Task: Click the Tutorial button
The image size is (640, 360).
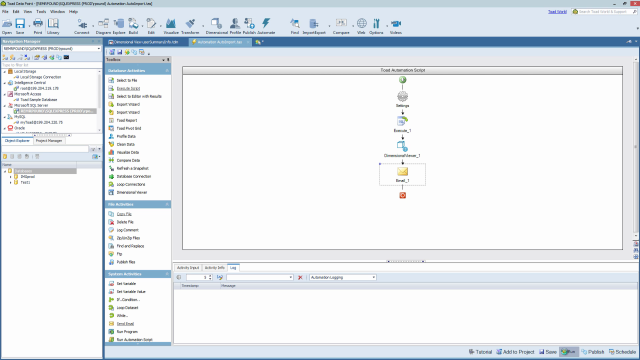Action: [x=480, y=352]
